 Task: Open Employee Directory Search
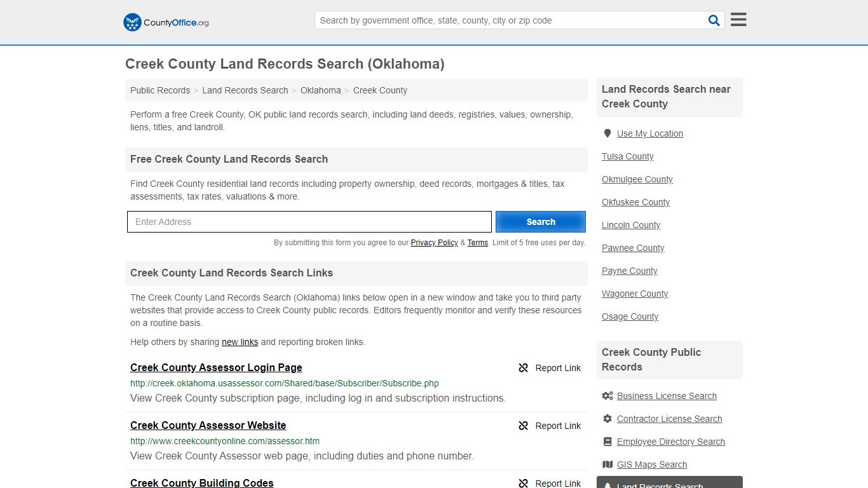click(x=671, y=442)
